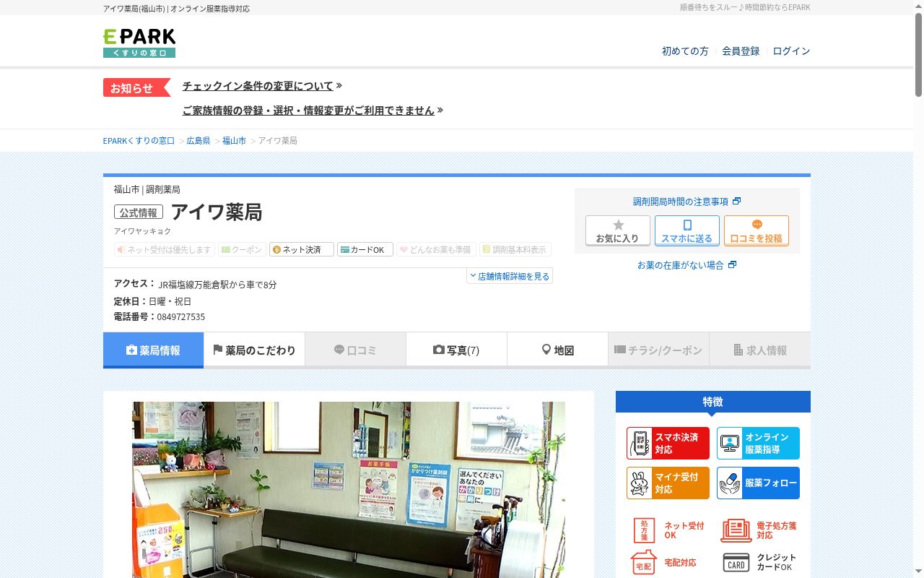Click the pharmacy waiting room photo
This screenshot has height=578, width=924.
349,490
